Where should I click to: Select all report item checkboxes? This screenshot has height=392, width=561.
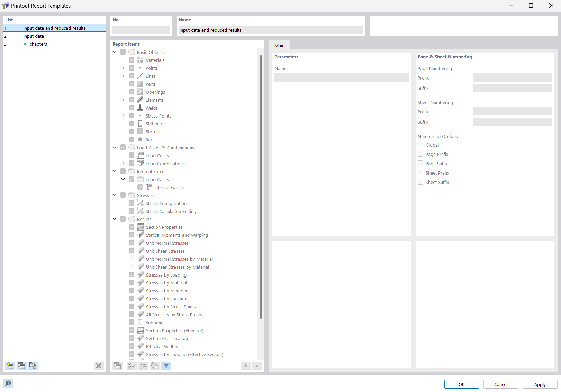[x=132, y=365]
